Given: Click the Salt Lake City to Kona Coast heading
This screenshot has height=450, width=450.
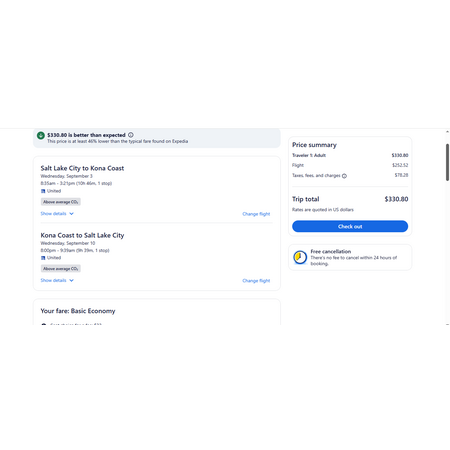Looking at the screenshot, I should 82,168.
